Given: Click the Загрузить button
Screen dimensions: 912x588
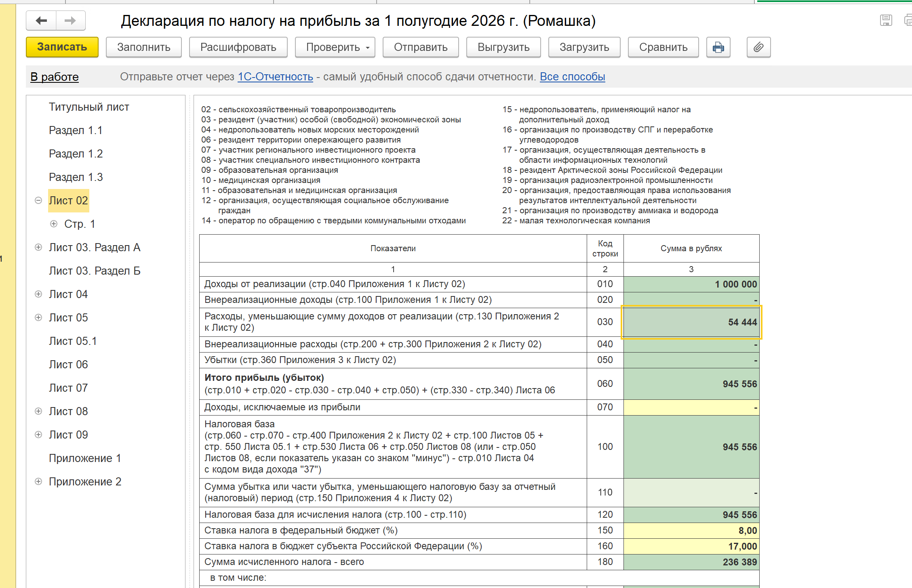Looking at the screenshot, I should coord(584,47).
